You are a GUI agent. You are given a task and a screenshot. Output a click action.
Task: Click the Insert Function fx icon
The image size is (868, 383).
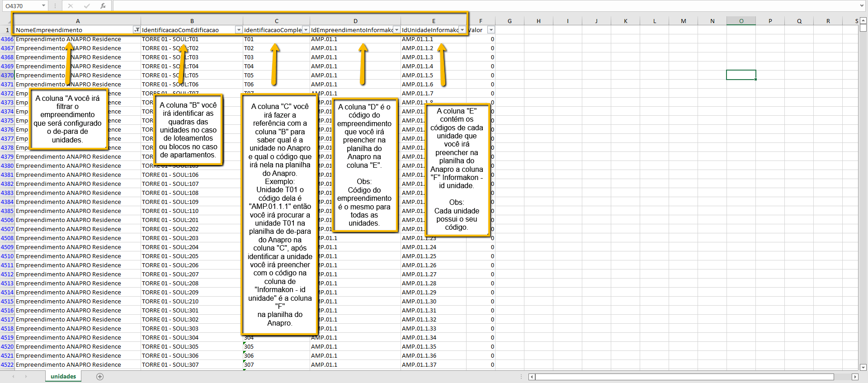(x=103, y=6)
